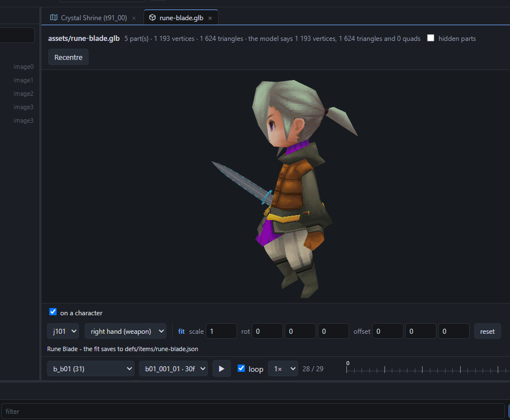This screenshot has width=510, height=420.
Task: Select image1 in the left list
Action: [x=24, y=80]
